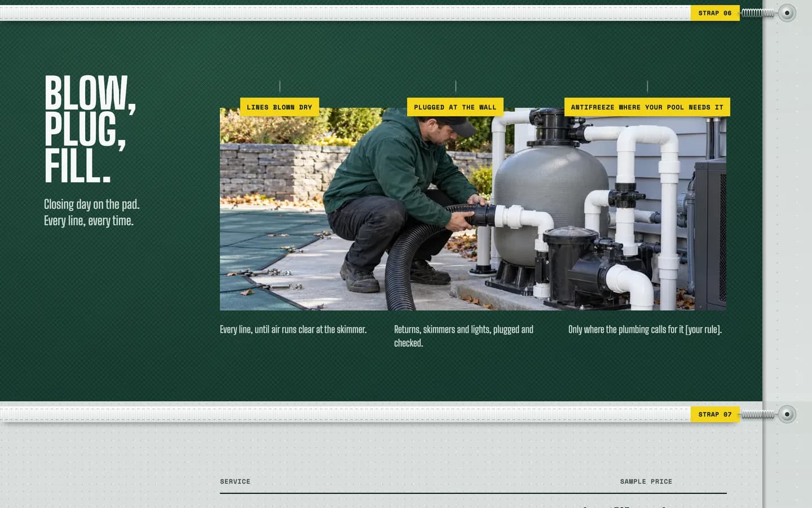This screenshot has width=812, height=508.
Task: Click 'Only where the plumbing calls for it' caption
Action: pos(645,330)
